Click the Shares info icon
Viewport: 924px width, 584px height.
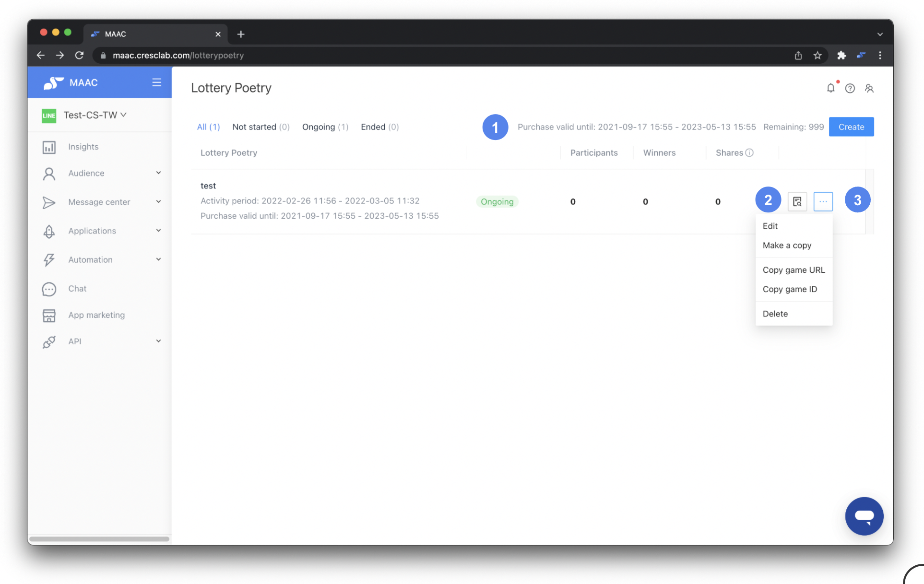pos(749,152)
